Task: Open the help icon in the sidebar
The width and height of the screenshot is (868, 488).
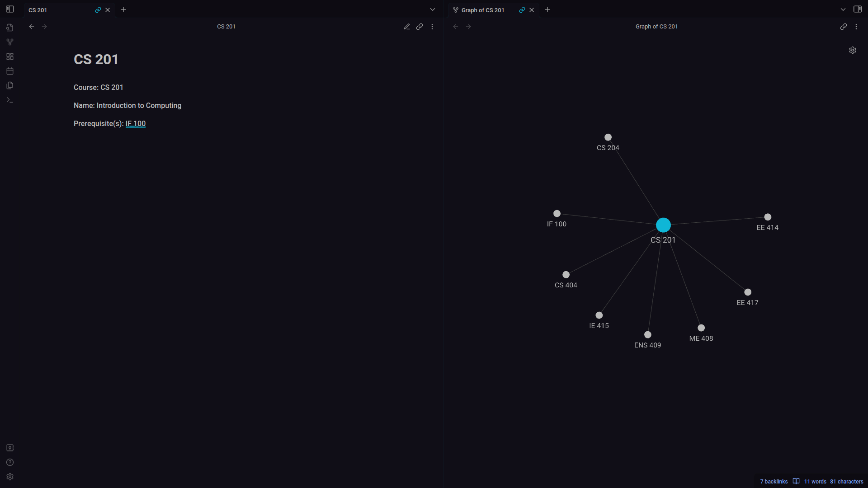Action: [x=10, y=462]
